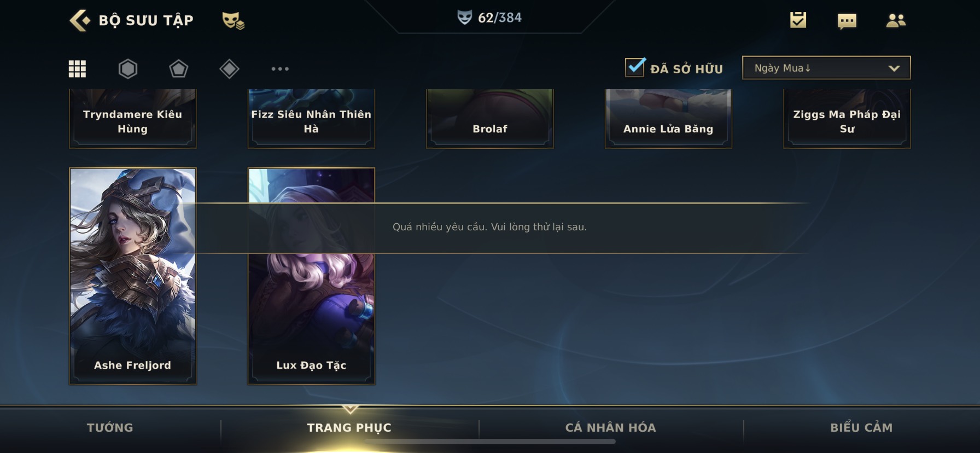This screenshot has width=980, height=453.
Task: Open the friends list icon
Action: click(895, 21)
